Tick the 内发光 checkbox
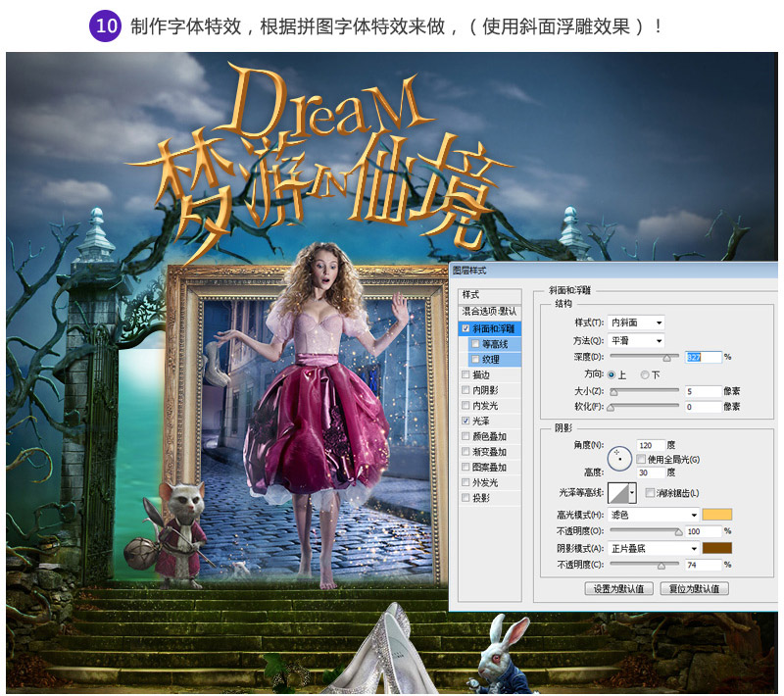The height and width of the screenshot is (696, 784). click(x=465, y=405)
